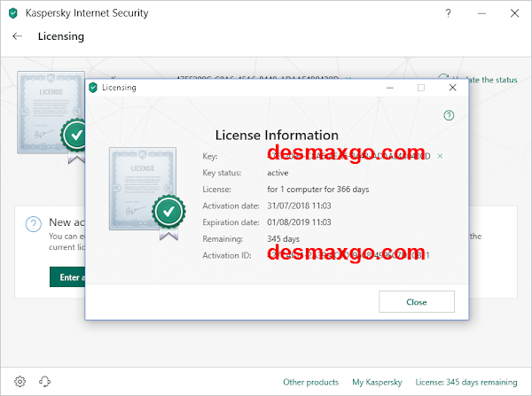Click the shield icon in the Licensing dialog title bar
The height and width of the screenshot is (396, 532).
point(93,88)
